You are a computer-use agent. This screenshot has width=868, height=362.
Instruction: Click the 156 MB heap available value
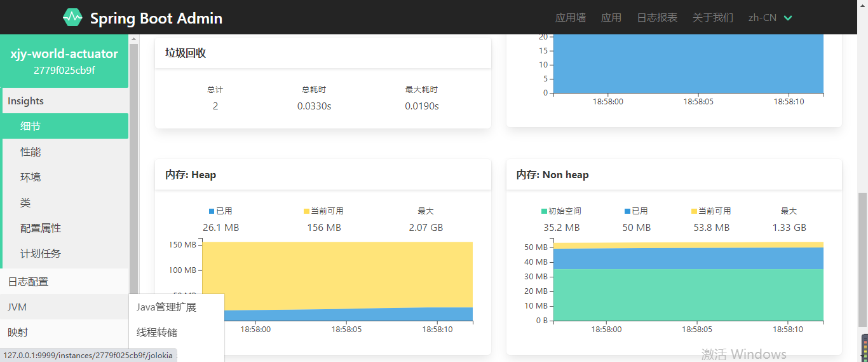tap(324, 227)
